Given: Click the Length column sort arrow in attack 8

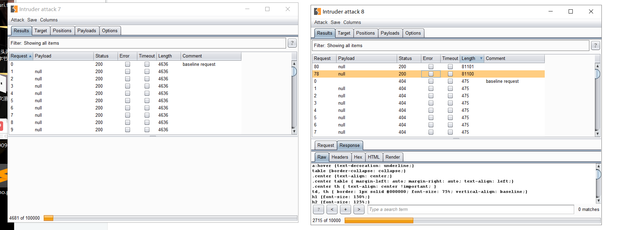Looking at the screenshot, I should [x=481, y=59].
